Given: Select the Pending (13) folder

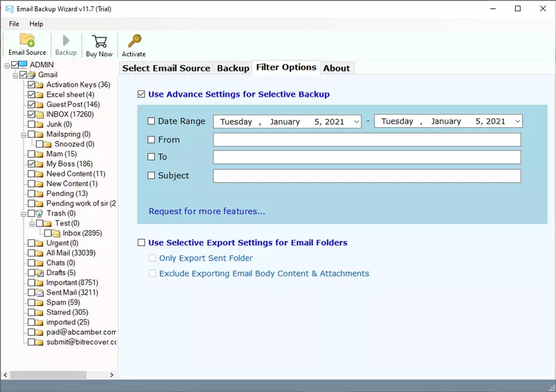Looking at the screenshot, I should [x=67, y=194].
